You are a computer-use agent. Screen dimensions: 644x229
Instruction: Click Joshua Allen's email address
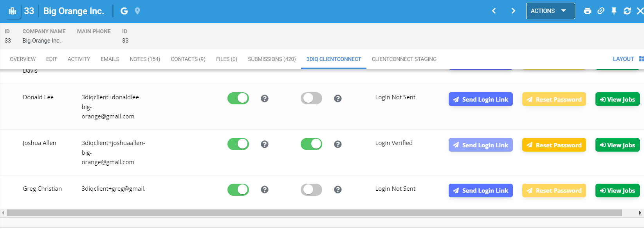click(x=113, y=152)
